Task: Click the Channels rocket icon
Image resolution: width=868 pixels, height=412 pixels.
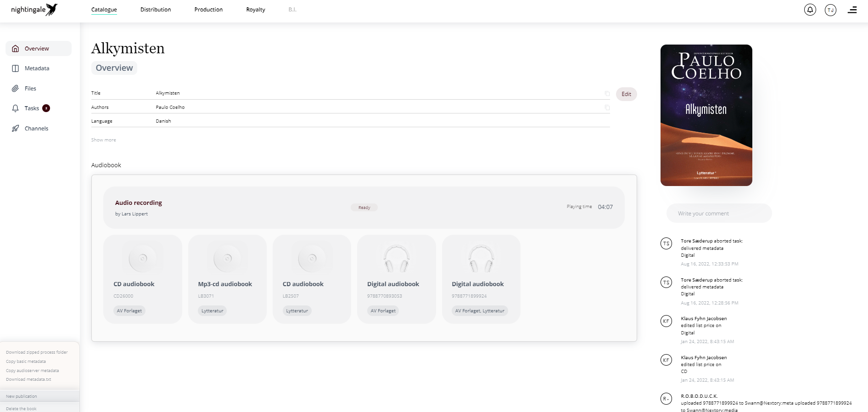Action: [15, 129]
